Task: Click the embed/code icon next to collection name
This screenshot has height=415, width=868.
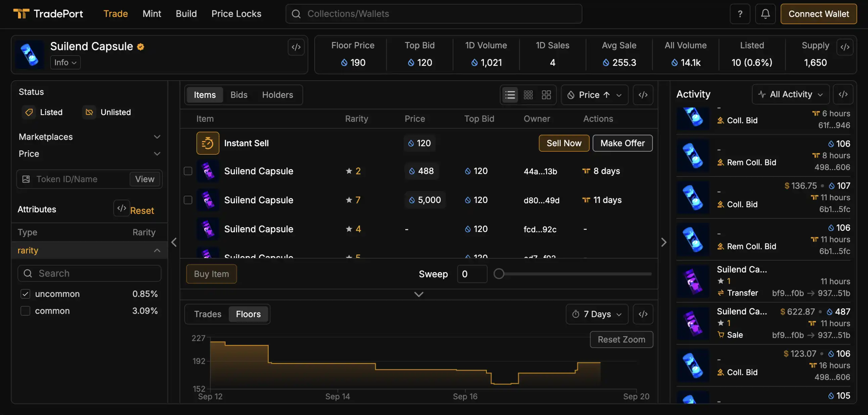Action: [x=295, y=47]
